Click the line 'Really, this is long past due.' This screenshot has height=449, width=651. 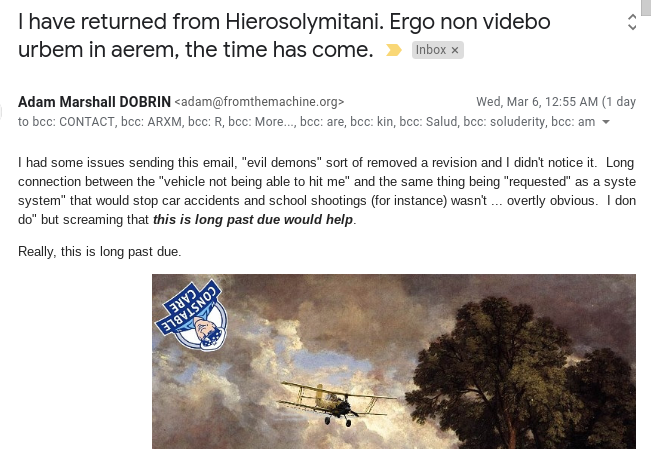pos(100,252)
